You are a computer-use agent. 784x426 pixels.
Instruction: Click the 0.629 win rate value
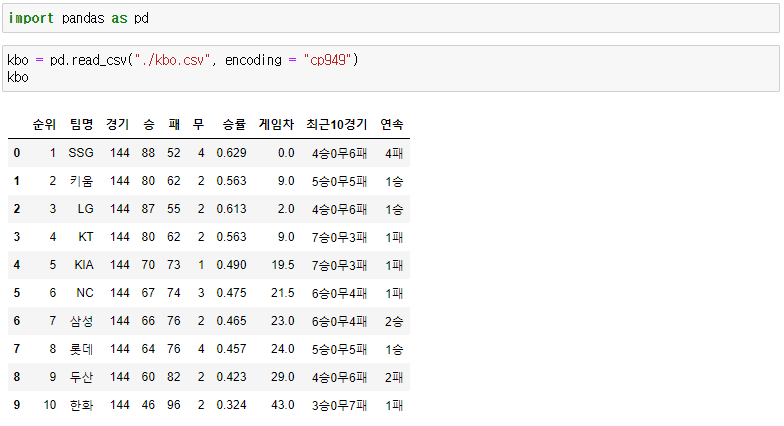(232, 152)
